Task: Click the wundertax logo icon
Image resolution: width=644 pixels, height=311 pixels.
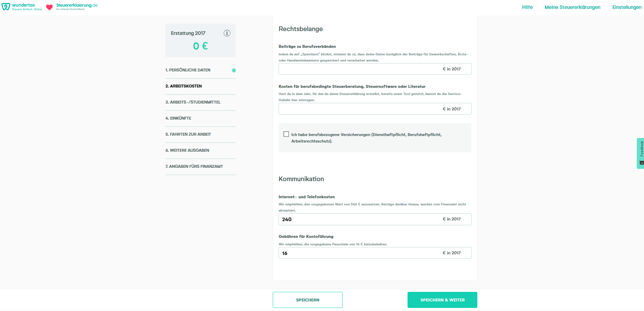Action: pyautogui.click(x=5, y=6)
